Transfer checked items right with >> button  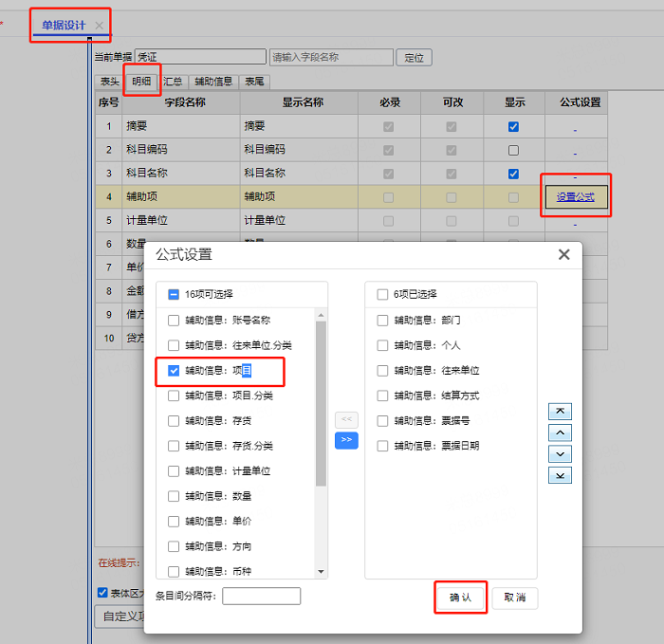[346, 440]
